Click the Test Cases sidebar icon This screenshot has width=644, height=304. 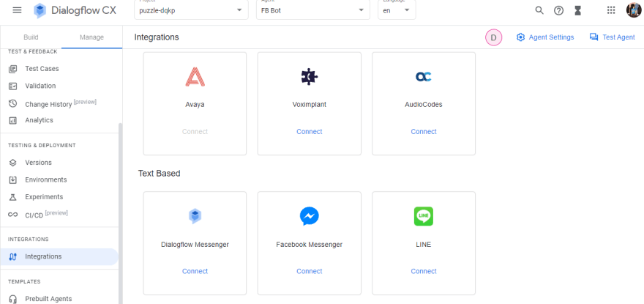(x=12, y=69)
